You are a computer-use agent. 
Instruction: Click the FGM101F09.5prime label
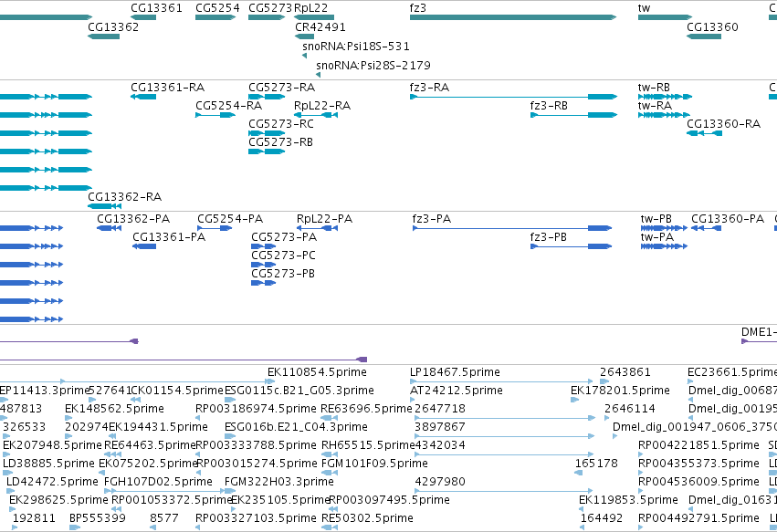374,464
